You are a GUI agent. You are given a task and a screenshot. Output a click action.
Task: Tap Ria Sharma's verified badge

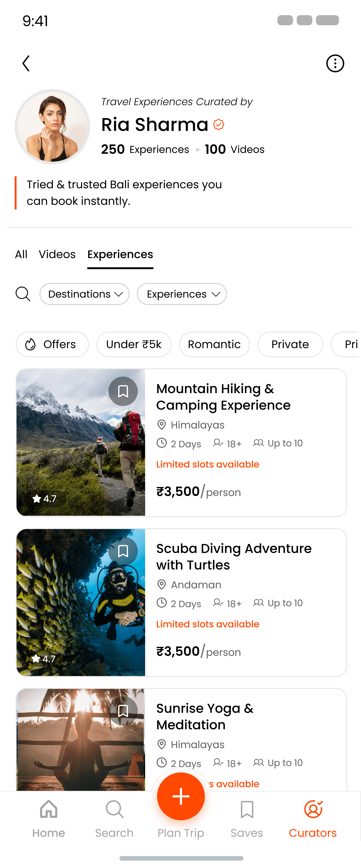[218, 125]
